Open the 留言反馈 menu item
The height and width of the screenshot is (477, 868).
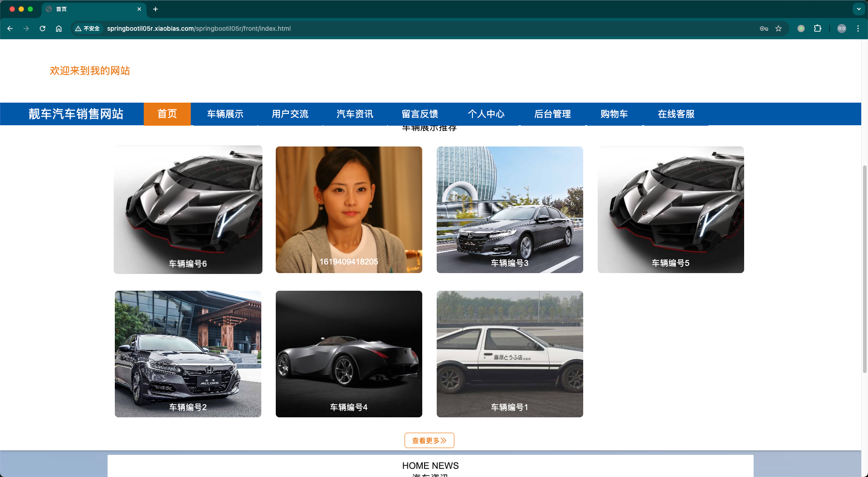(x=420, y=114)
